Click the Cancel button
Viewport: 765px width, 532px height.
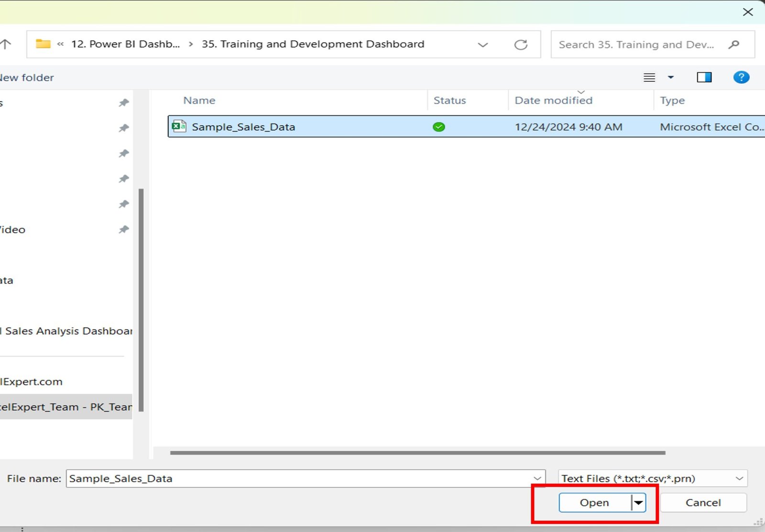(x=703, y=502)
